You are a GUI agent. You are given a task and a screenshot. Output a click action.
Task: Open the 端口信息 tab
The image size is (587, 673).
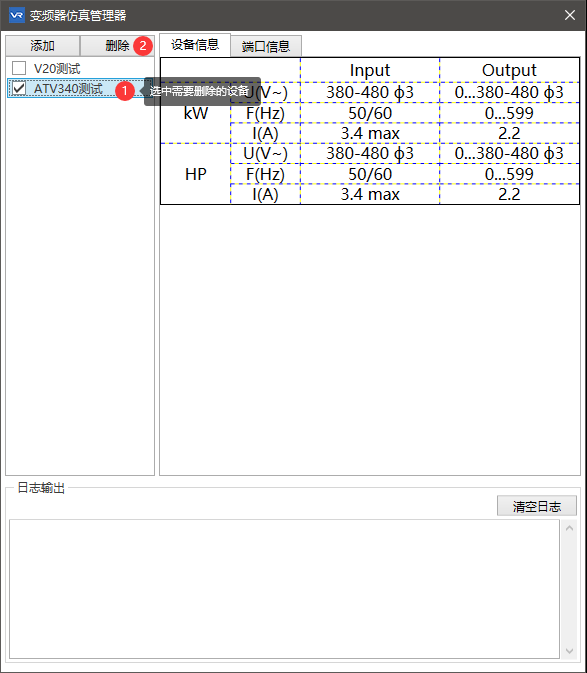266,46
